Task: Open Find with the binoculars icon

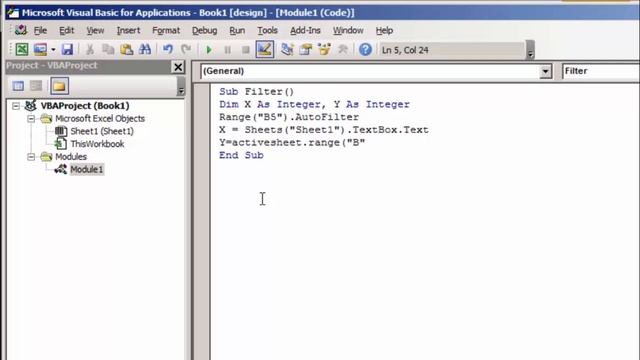Action: [x=145, y=50]
